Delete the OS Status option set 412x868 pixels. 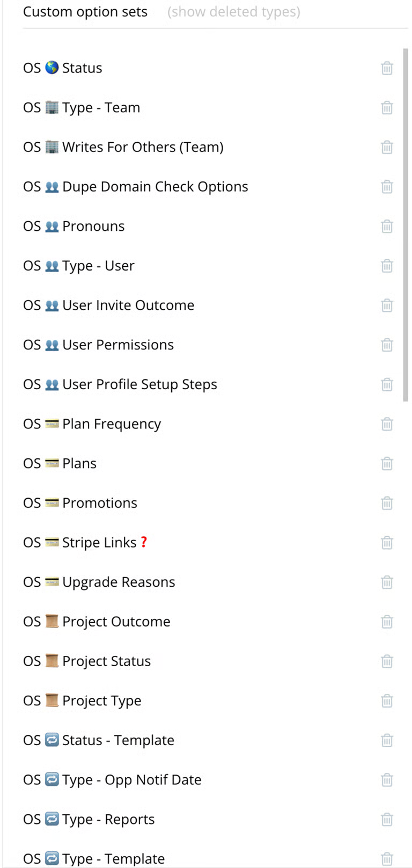pos(387,68)
